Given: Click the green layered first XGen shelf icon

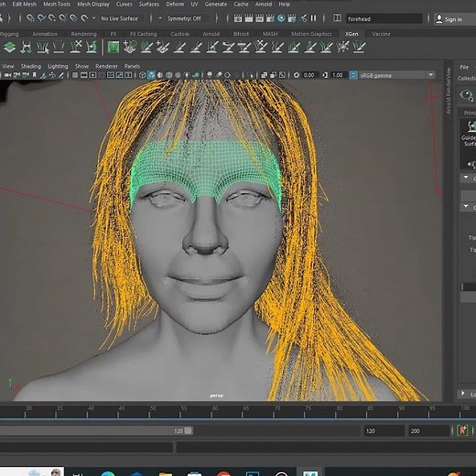Looking at the screenshot, I should (x=9, y=47).
